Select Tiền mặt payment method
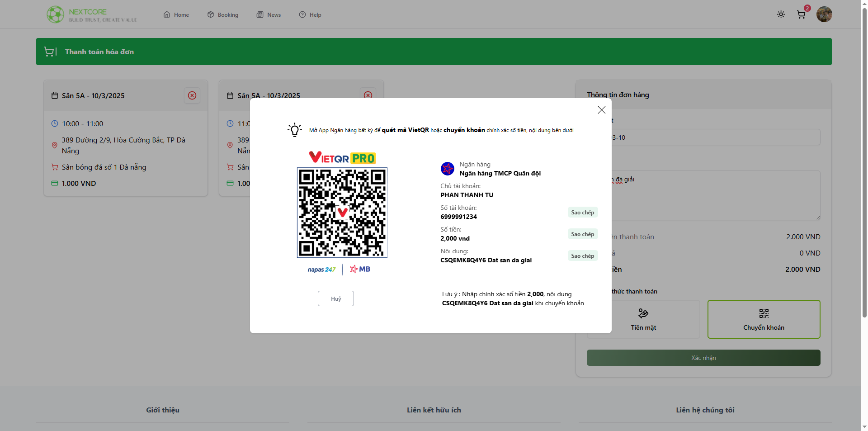 pyautogui.click(x=643, y=319)
